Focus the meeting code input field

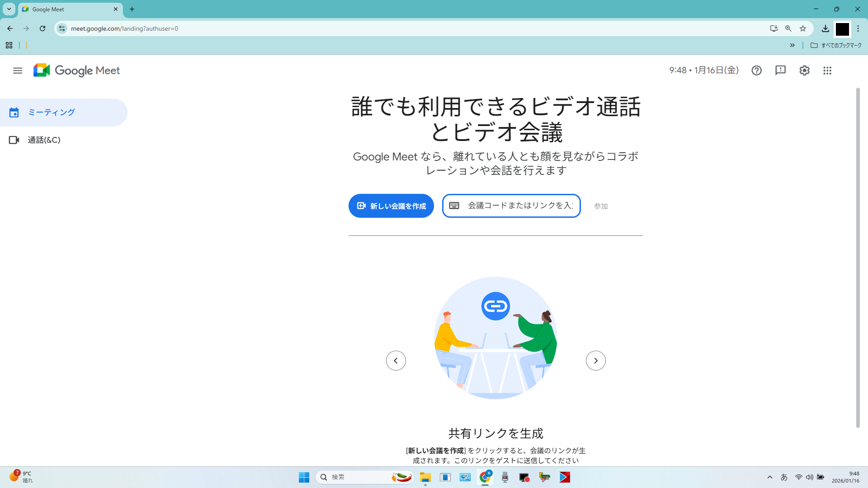[x=520, y=206]
